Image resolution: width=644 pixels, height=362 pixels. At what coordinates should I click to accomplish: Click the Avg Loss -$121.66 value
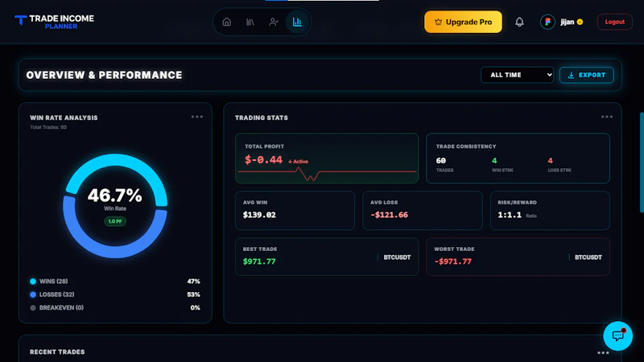[390, 215]
